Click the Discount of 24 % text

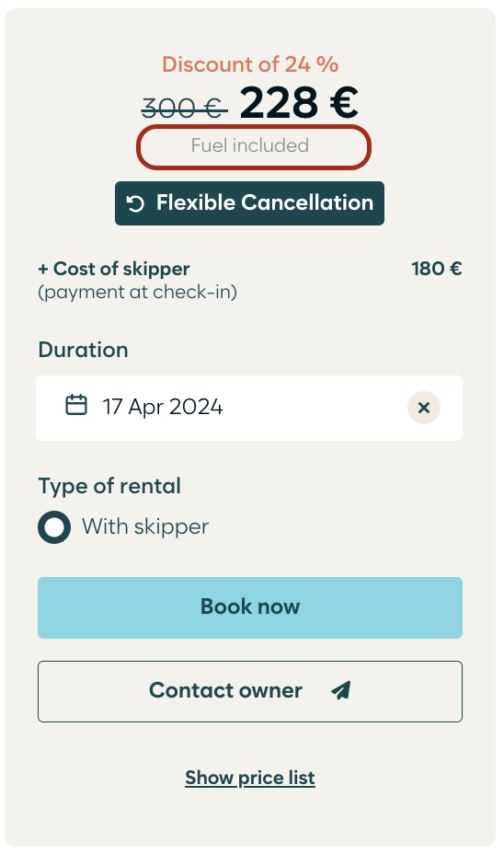pos(250,64)
